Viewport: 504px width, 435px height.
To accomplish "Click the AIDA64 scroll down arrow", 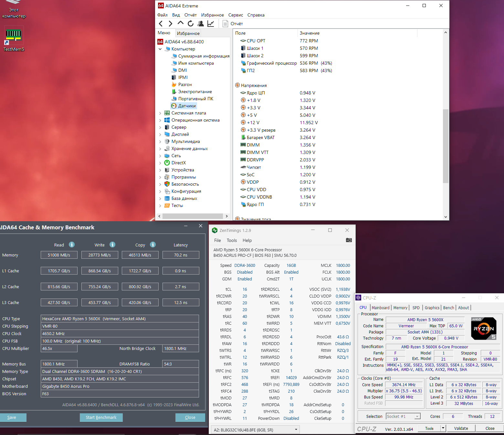I will [x=446, y=217].
